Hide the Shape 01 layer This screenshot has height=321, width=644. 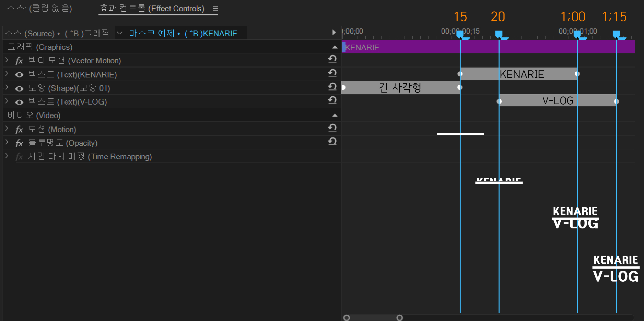(19, 89)
